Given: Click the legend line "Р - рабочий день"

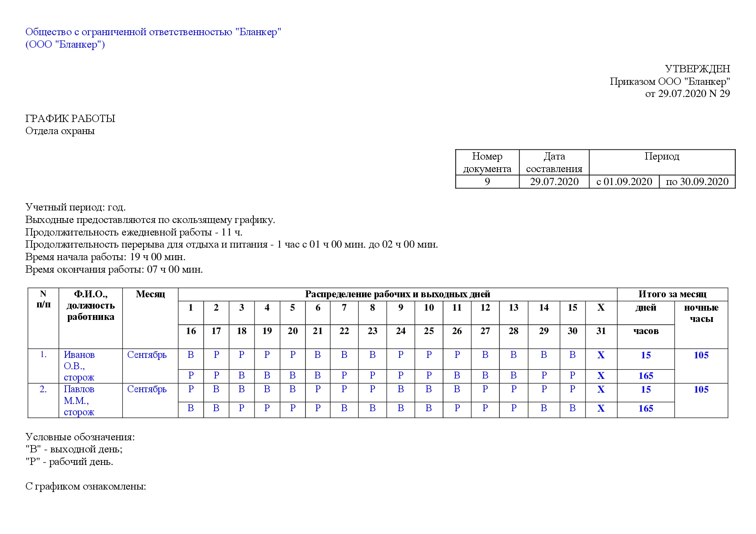Looking at the screenshot, I should coord(69,462).
